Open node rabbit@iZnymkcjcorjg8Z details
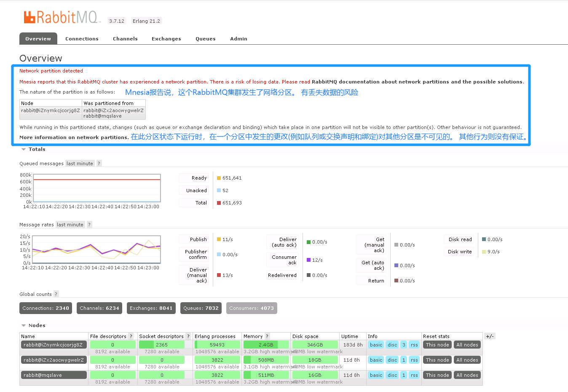This screenshot has width=568, height=392. point(54,345)
